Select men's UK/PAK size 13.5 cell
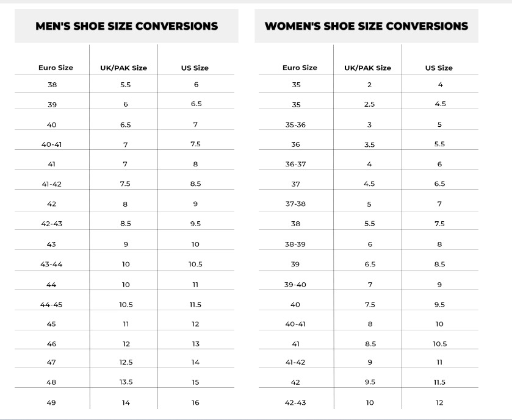 (x=126, y=382)
